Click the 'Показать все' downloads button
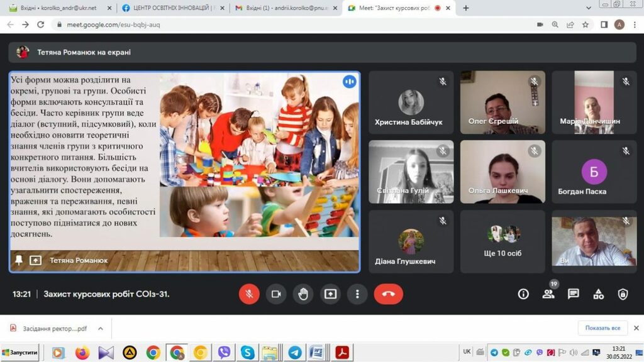The image size is (644, 362). [602, 328]
